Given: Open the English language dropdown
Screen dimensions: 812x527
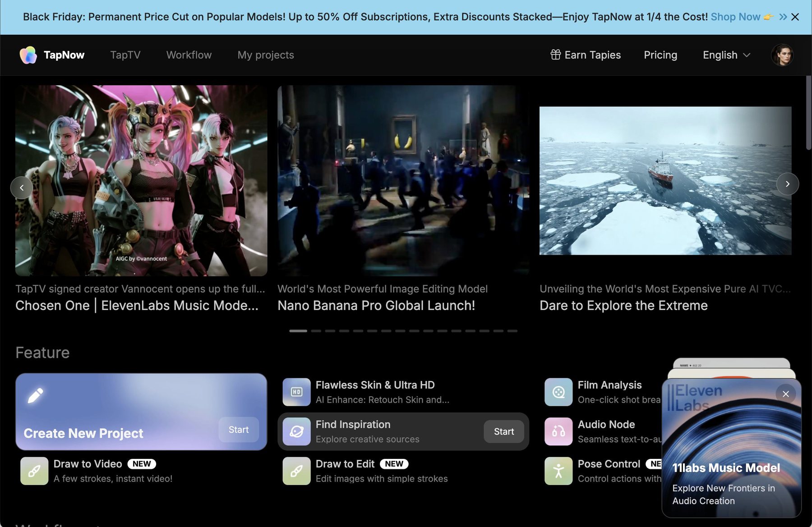Looking at the screenshot, I should tap(726, 55).
